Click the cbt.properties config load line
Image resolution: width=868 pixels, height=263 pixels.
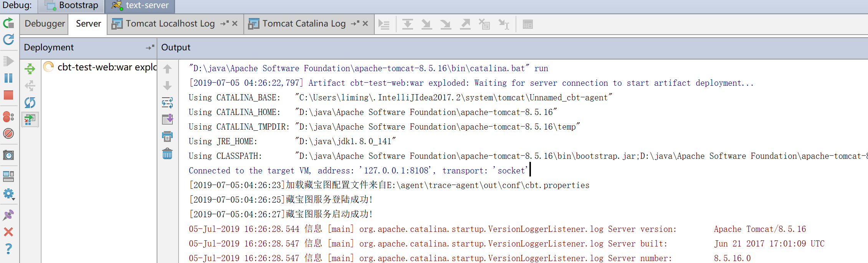389,185
